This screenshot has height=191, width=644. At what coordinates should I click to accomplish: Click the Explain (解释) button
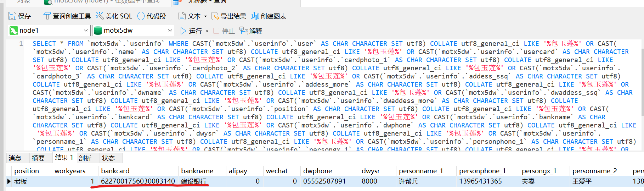tap(251, 31)
